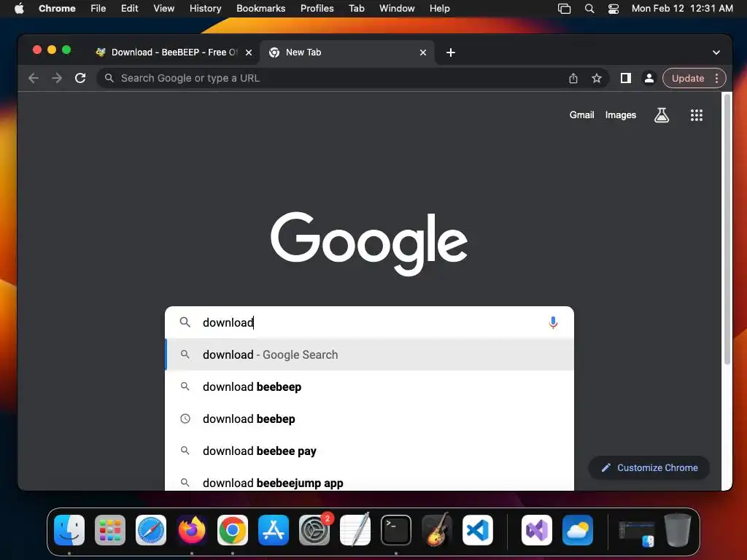Open the minimized window thumbnail in dock
This screenshot has height=560, width=747.
coord(636,532)
